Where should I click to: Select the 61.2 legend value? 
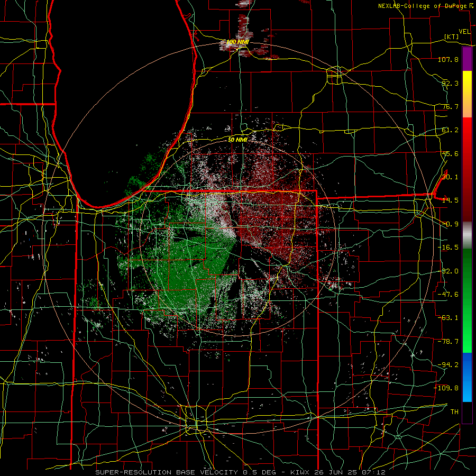(450, 130)
